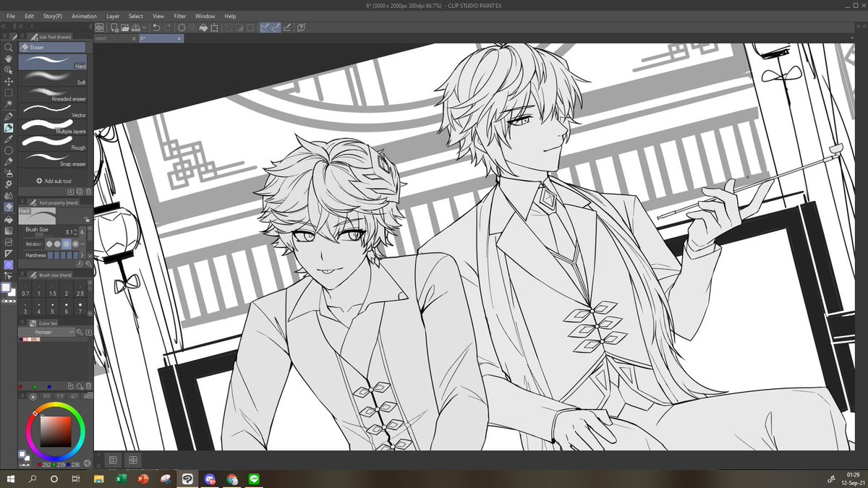Choose the Snap eraser sub tool
Screen dimensions: 868x488
(x=52, y=158)
